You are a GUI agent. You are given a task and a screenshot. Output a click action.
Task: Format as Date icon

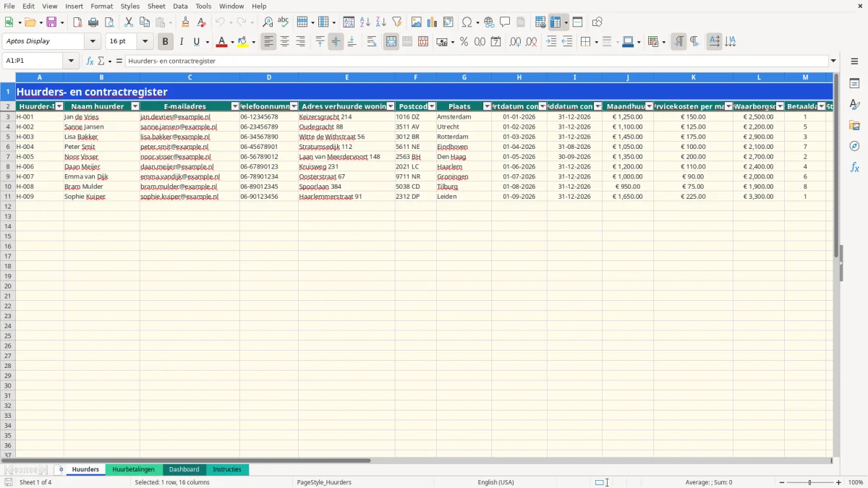pos(495,42)
